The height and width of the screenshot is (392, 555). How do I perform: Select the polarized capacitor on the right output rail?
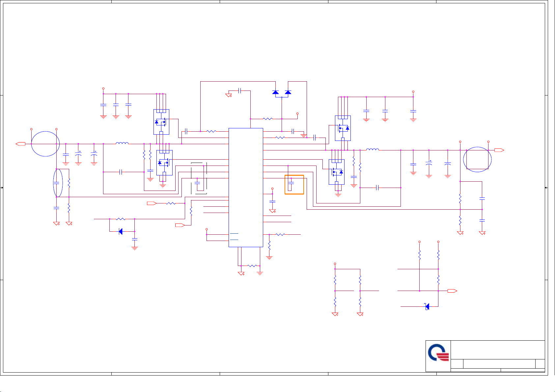429,163
